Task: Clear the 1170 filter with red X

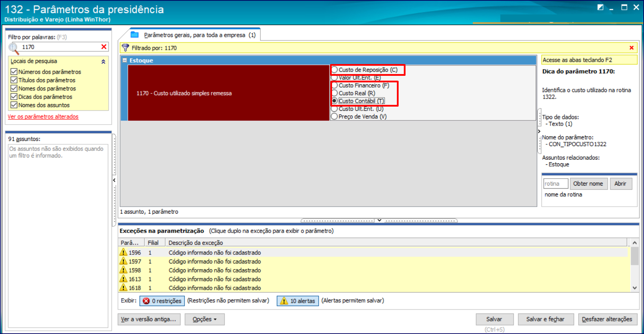Action: coord(104,47)
